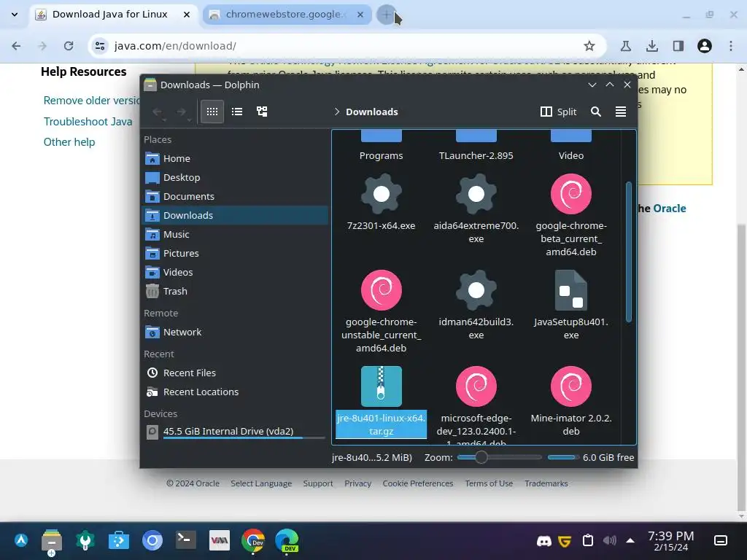The image size is (747, 560).
Task: Go back in Chrome
Action: (x=16, y=46)
